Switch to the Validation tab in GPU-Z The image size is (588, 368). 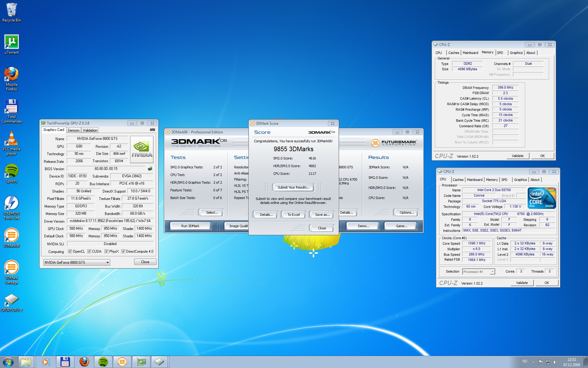[90, 130]
